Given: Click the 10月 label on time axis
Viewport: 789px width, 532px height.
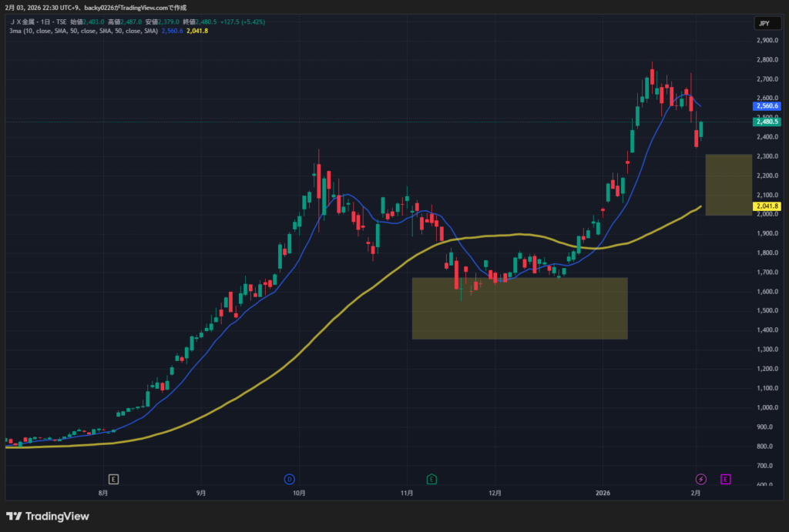Looking at the screenshot, I should [x=300, y=493].
